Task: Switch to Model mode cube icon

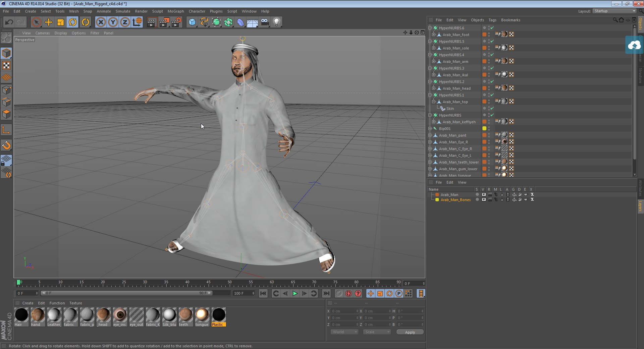Action: (x=6, y=53)
